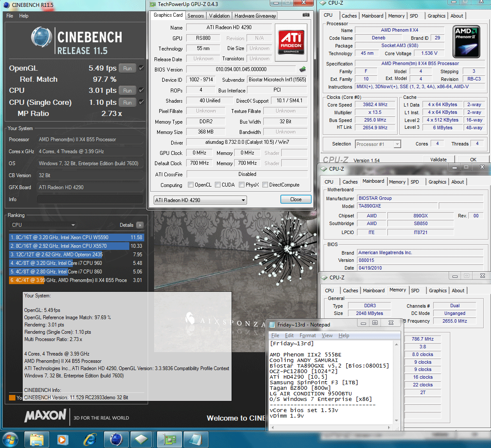
Task: Launch Windows Media Player from taskbar
Action: [x=62, y=439]
